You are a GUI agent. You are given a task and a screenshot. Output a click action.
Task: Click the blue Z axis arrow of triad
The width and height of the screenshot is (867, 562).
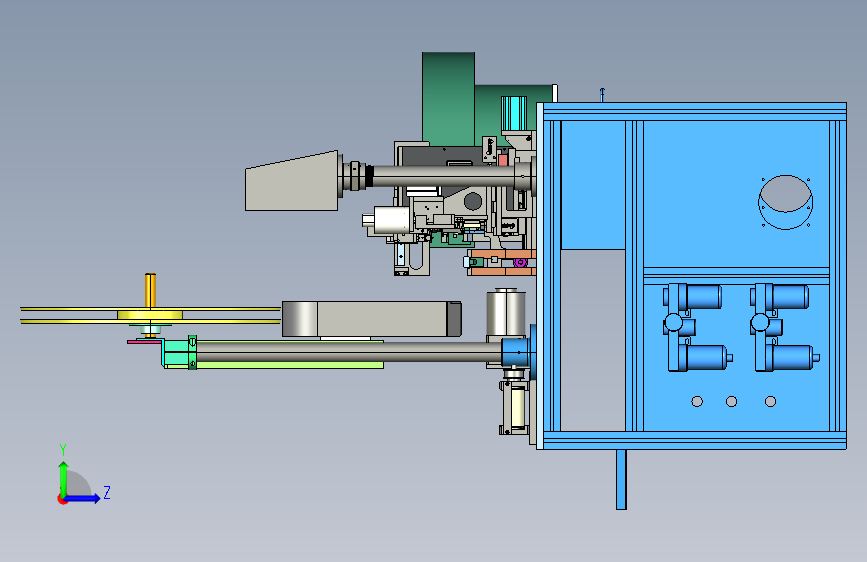(82, 498)
